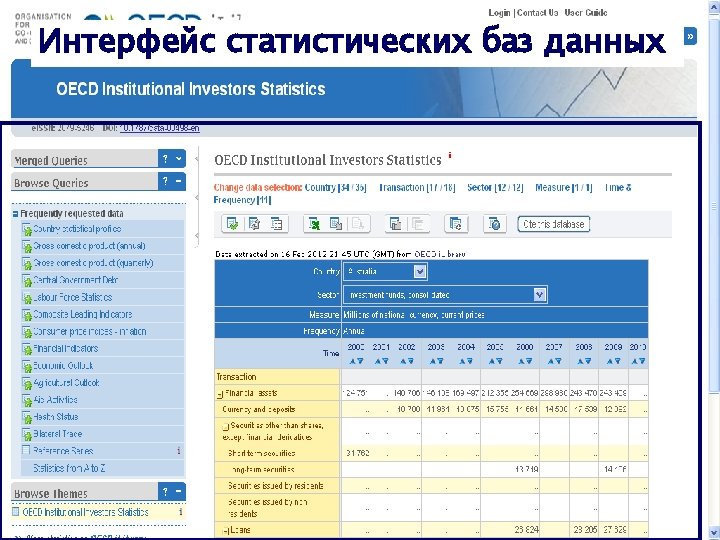
Task: Click query icon beside Health Status
Action: tap(27, 417)
